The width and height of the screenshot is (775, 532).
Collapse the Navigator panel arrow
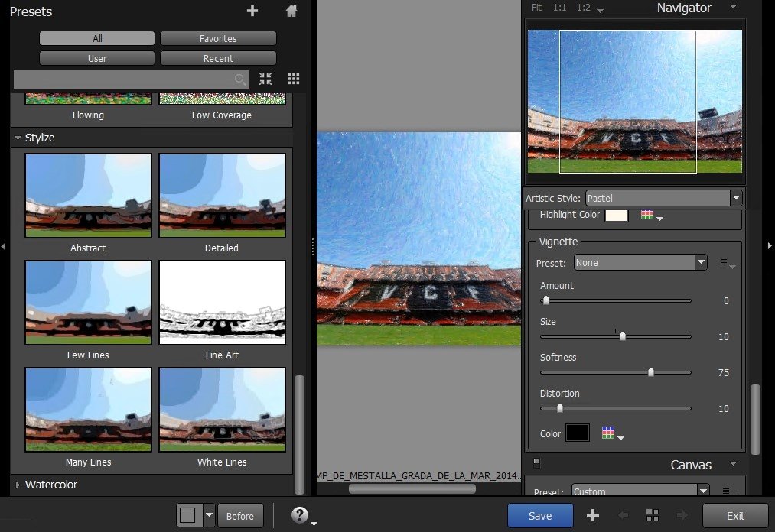(734, 7)
